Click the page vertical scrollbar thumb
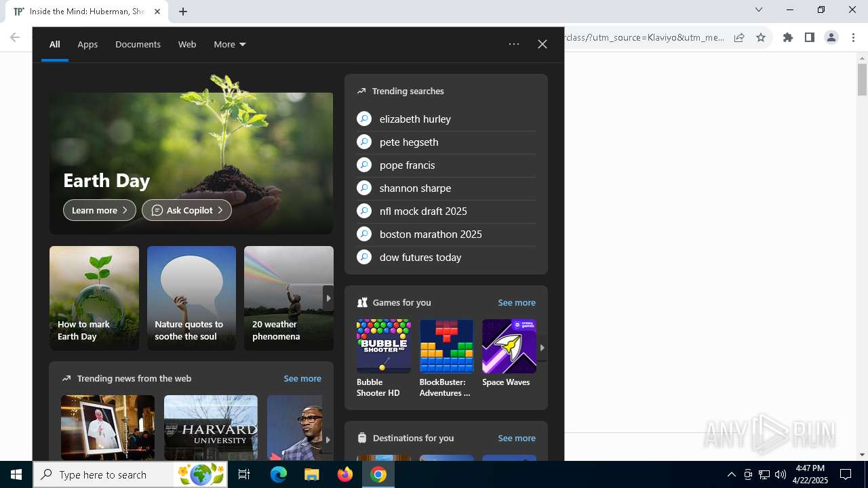The image size is (868, 488). tap(862, 79)
